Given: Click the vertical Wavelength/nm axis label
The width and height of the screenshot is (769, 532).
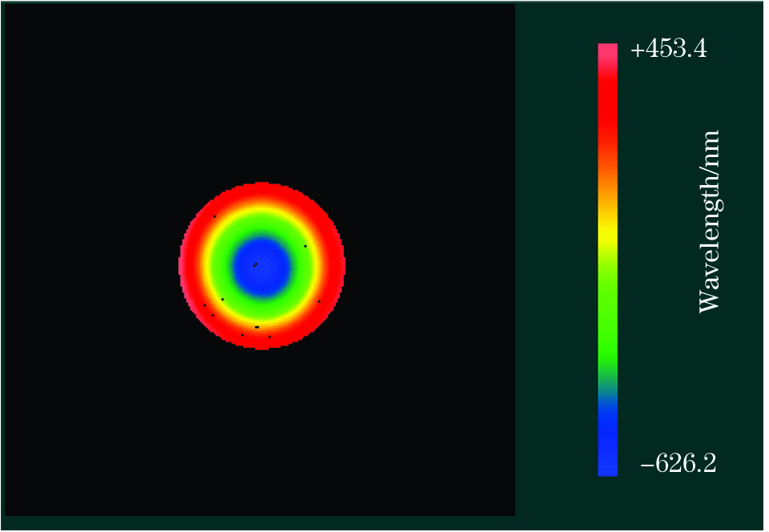Looking at the screenshot, I should click(710, 220).
